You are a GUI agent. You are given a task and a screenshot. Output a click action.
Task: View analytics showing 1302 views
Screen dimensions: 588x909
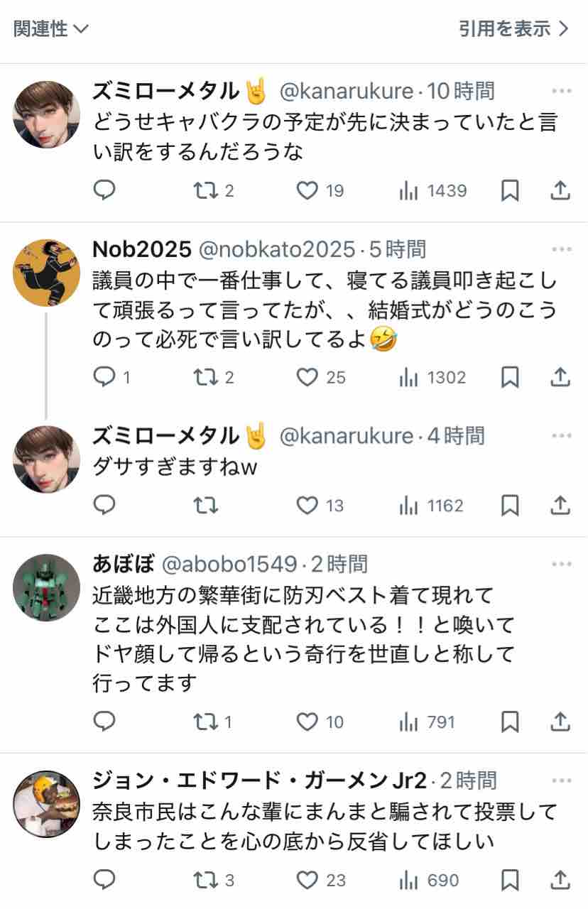coord(432,377)
